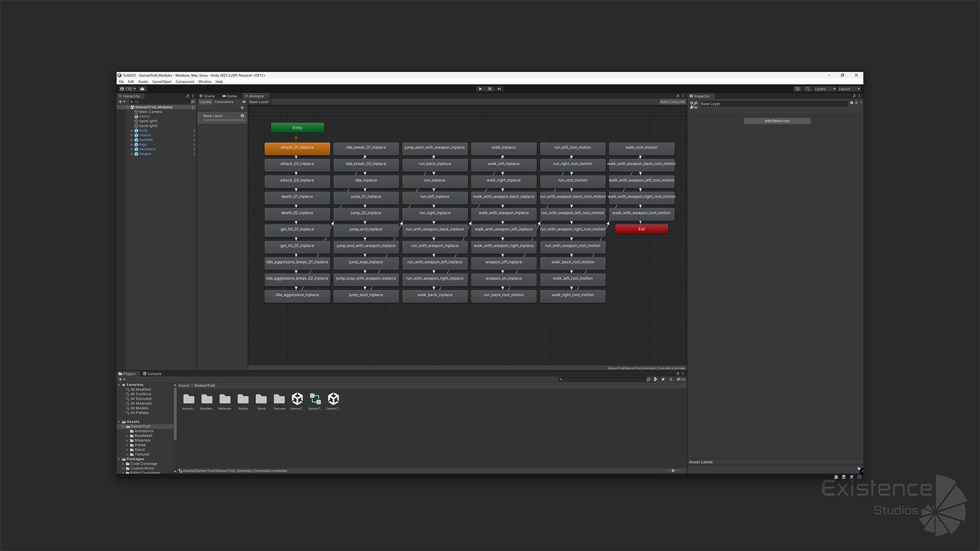The width and height of the screenshot is (980, 551).
Task: Click the global search magnifier icon
Action: pos(808,89)
